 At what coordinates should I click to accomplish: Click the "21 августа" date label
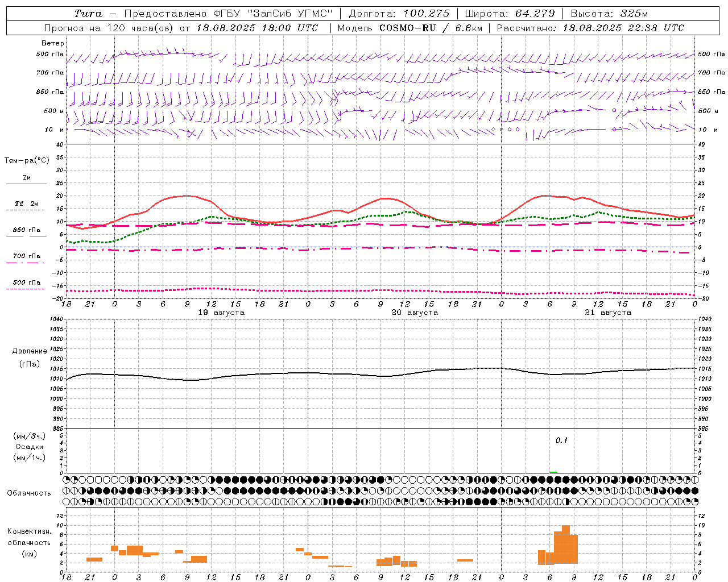608,313
